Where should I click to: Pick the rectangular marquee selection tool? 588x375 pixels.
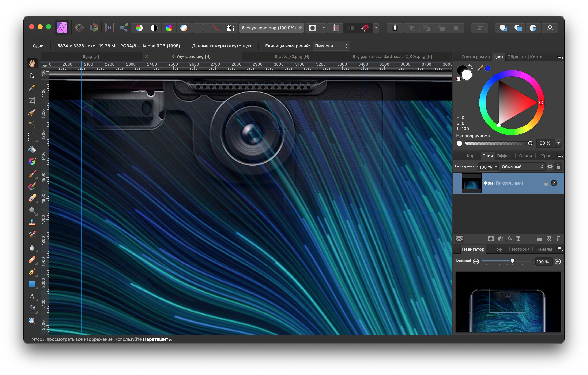32,137
